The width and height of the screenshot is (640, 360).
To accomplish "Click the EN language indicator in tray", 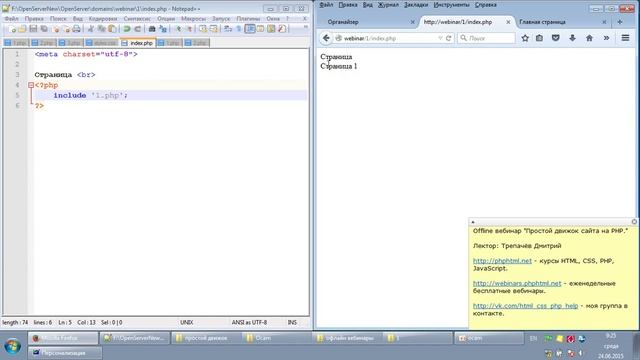I will (x=533, y=338).
